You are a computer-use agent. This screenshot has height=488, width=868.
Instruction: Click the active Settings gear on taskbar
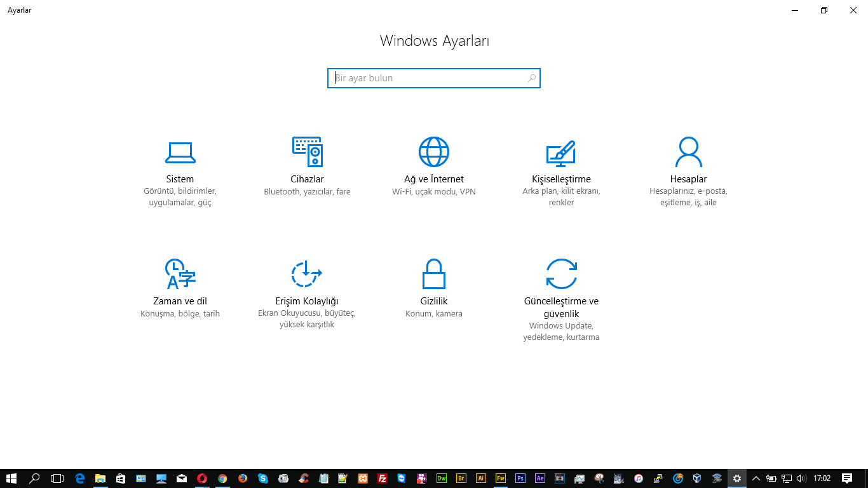click(x=737, y=478)
